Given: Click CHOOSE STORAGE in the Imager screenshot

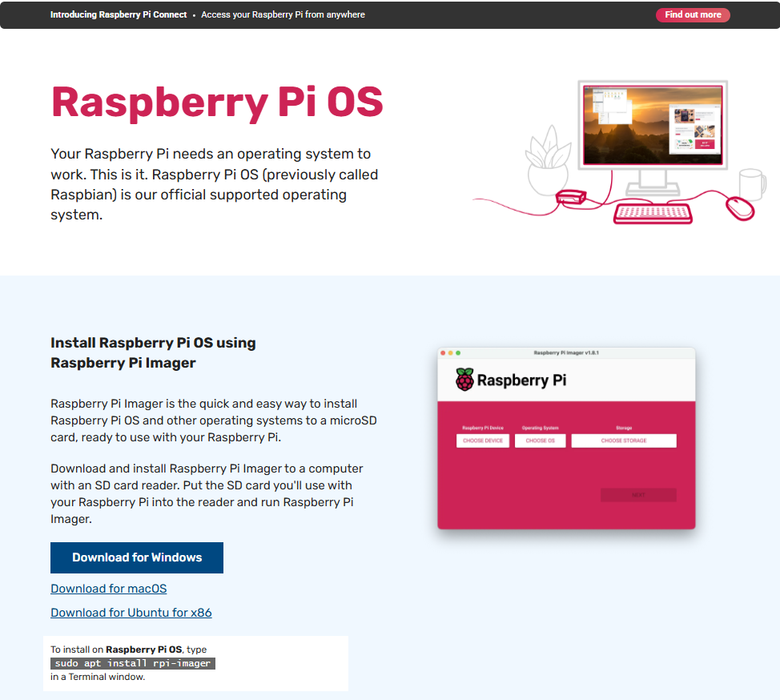Looking at the screenshot, I should [x=624, y=441].
